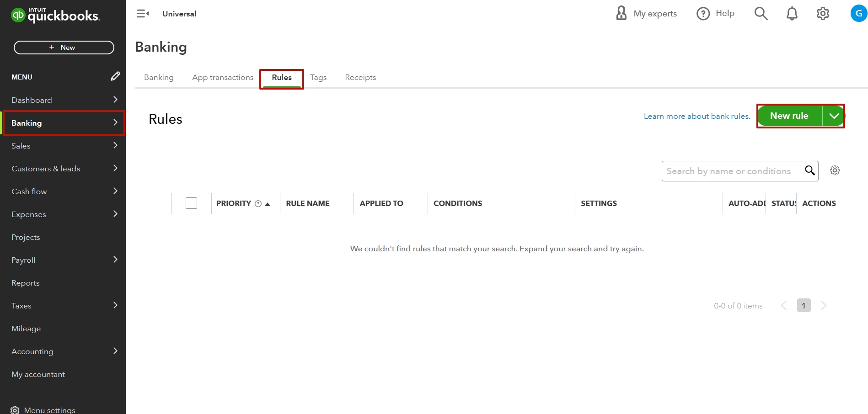The width and height of the screenshot is (868, 414).
Task: Expand the Banking sidebar item
Action: coord(115,122)
